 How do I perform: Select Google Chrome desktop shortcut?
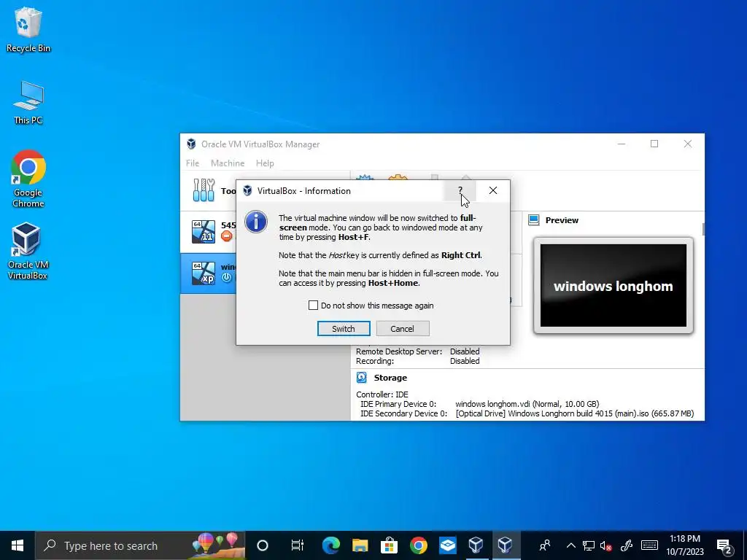(28, 179)
